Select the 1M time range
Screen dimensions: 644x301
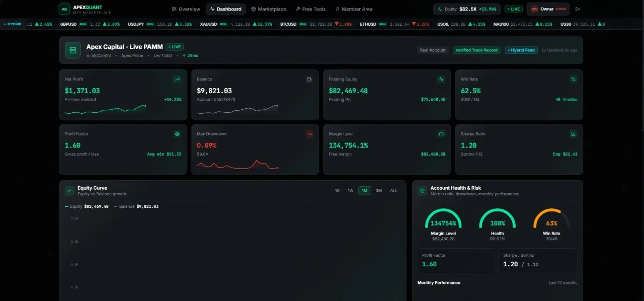[365, 191]
